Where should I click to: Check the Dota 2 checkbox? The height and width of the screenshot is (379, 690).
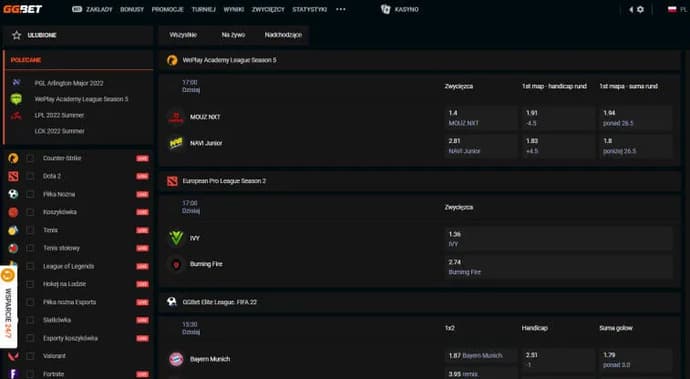pyautogui.click(x=30, y=177)
